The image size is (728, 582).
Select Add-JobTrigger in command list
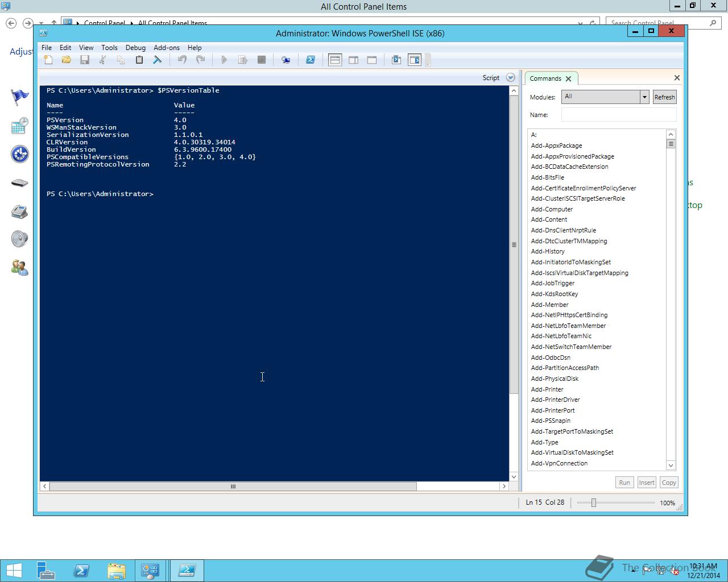[552, 283]
